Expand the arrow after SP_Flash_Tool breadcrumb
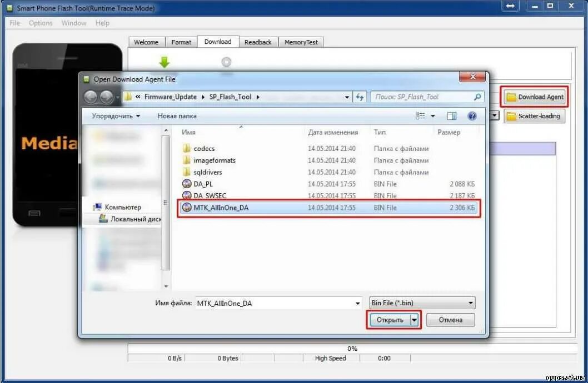 click(x=258, y=97)
